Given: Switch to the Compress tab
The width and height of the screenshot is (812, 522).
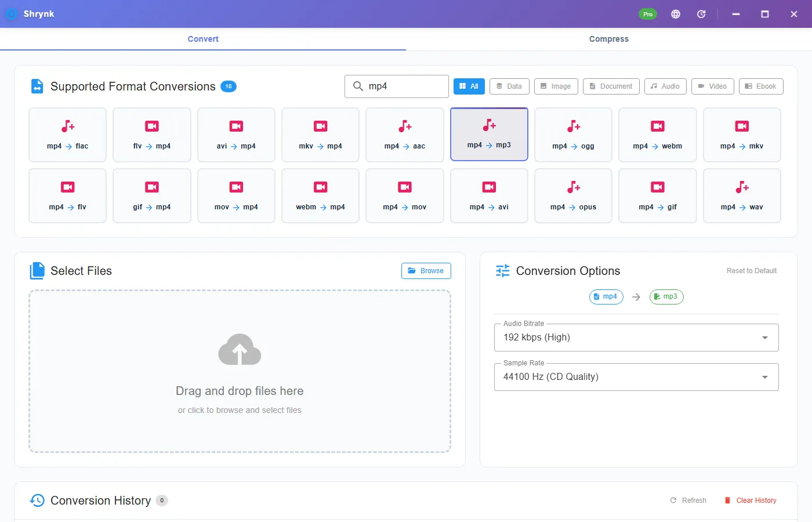Looking at the screenshot, I should [609, 39].
